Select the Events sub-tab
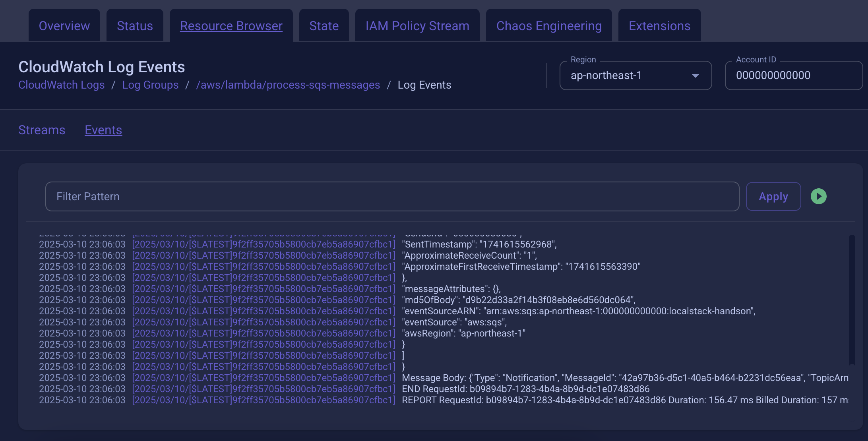The image size is (868, 441). (x=103, y=130)
